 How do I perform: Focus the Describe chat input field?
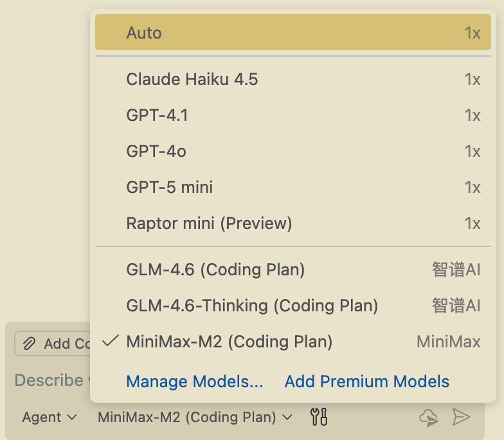pos(52,380)
